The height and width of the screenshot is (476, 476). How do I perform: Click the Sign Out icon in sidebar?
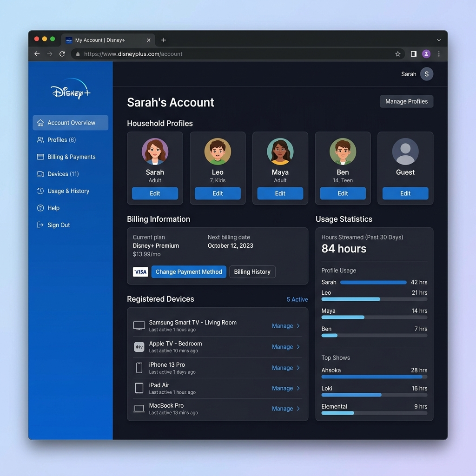[40, 225]
